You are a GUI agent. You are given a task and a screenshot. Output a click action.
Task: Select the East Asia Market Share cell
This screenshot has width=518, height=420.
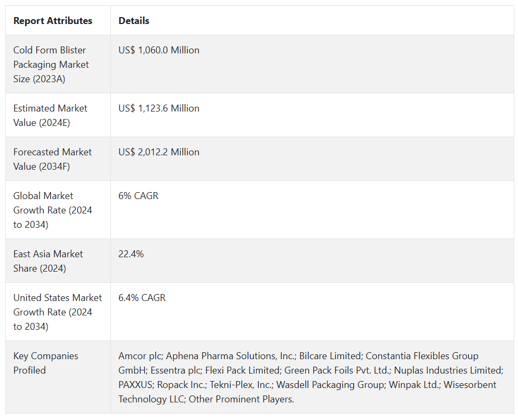point(48,261)
